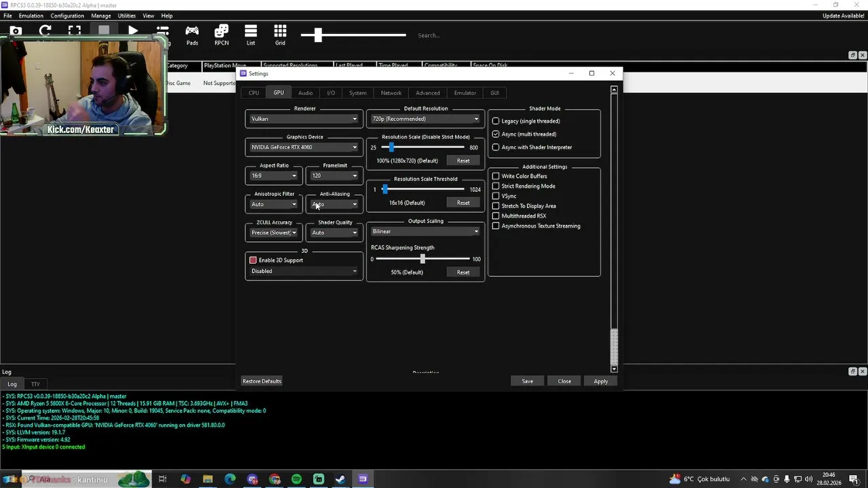Switch to the I/O settings tab
This screenshot has width=868, height=488.
pyautogui.click(x=331, y=93)
